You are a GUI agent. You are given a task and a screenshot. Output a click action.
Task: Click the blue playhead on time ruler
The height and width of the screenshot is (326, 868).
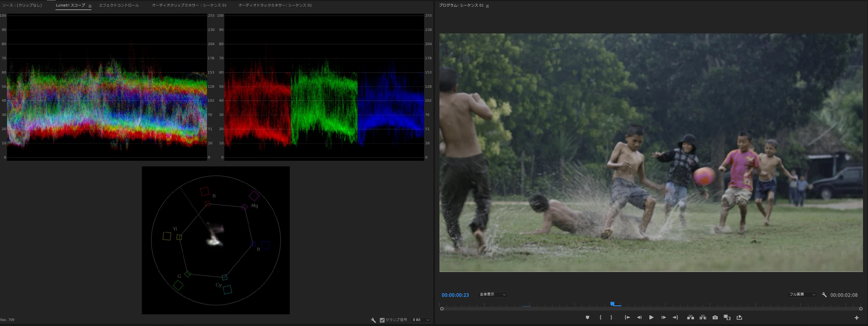[x=612, y=304]
